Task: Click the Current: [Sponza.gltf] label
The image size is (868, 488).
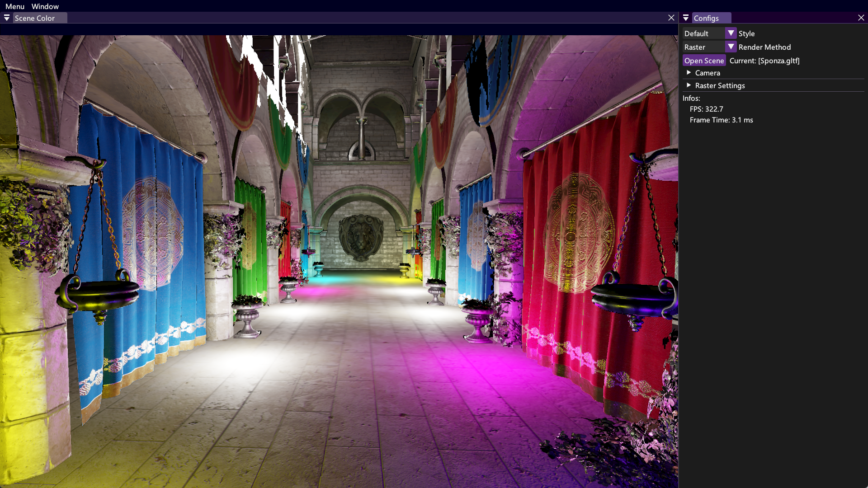Action: point(764,60)
